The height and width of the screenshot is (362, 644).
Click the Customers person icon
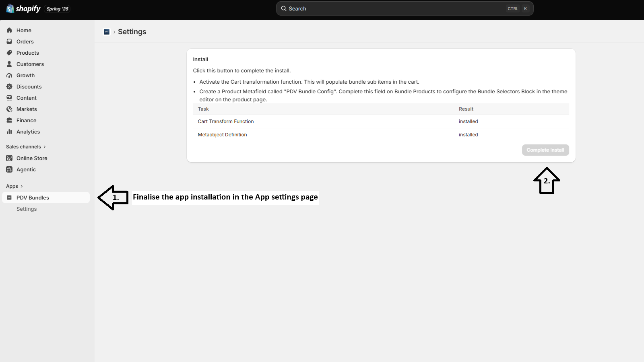click(9, 64)
